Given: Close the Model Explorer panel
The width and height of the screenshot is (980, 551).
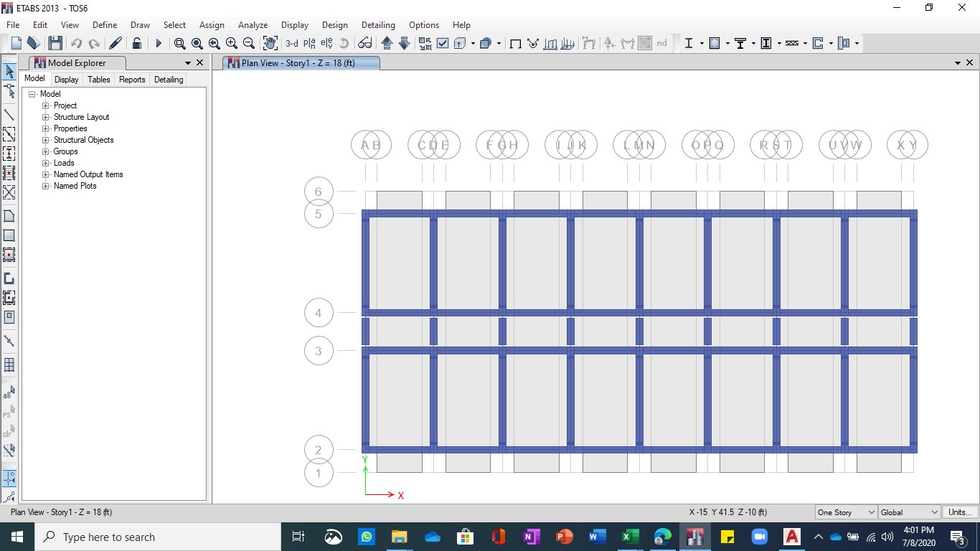Looking at the screenshot, I should coord(199,63).
